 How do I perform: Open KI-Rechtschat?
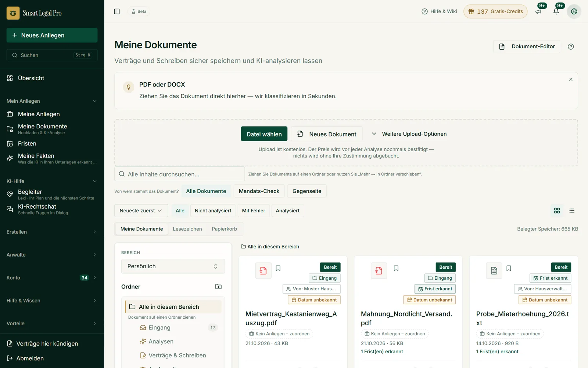(x=52, y=209)
